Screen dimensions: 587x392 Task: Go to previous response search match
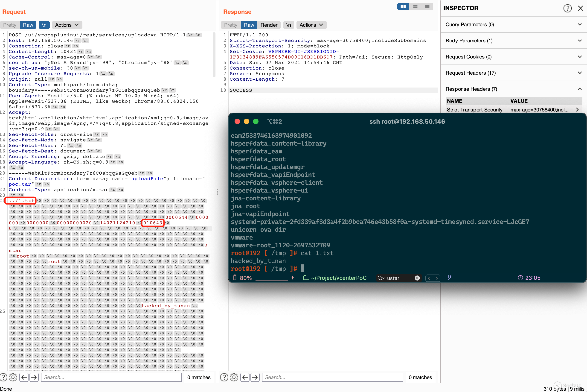pyautogui.click(x=245, y=377)
